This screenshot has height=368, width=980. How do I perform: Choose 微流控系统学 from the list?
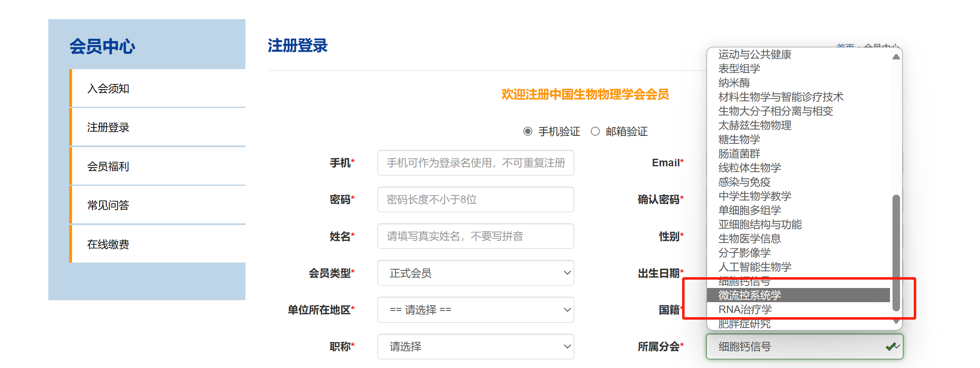click(750, 295)
